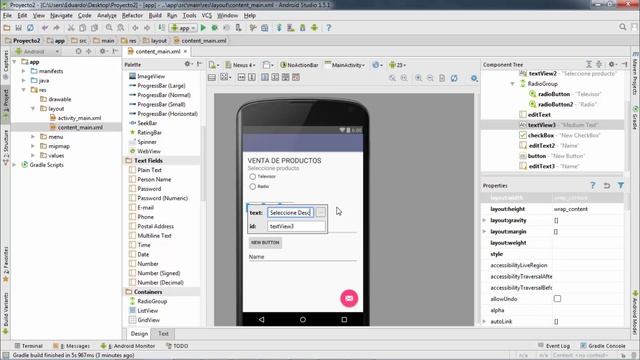The image size is (640, 360).
Task: Start debugging with the Debug bug icon
Action: point(214,28)
